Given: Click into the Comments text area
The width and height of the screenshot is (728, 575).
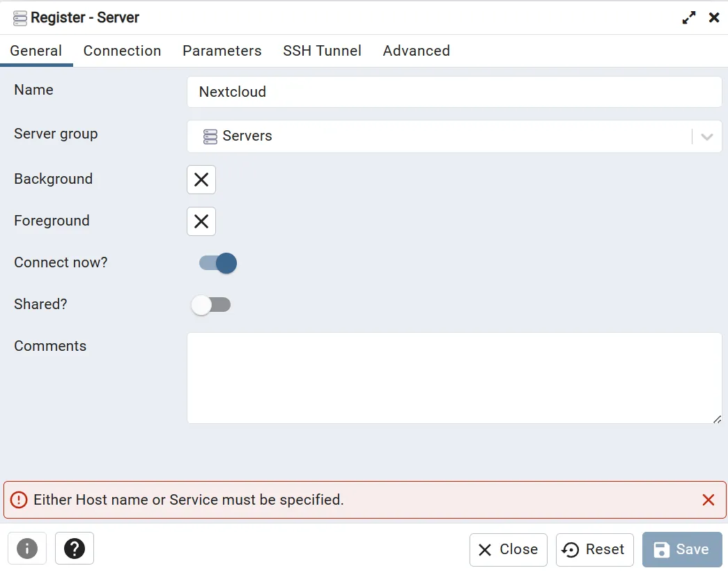Looking at the screenshot, I should pyautogui.click(x=454, y=377).
